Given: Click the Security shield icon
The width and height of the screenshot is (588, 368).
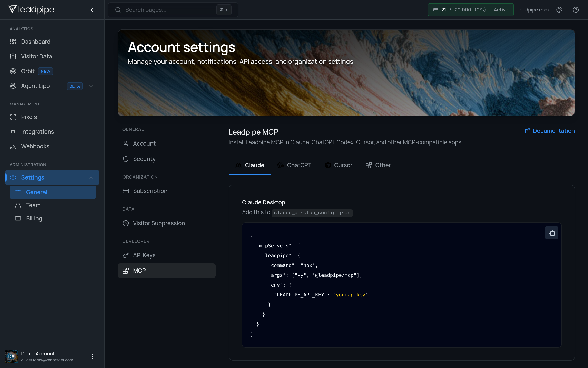Looking at the screenshot, I should coord(126,159).
